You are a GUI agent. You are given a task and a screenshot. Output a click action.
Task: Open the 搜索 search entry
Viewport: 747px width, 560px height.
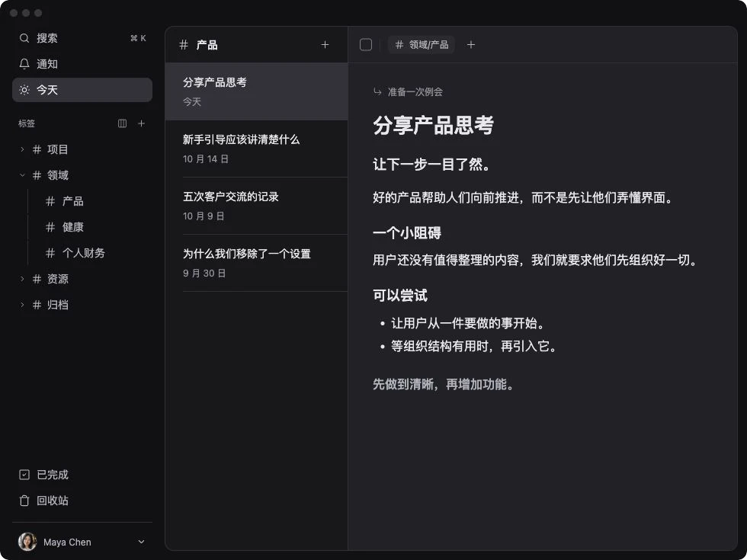tap(82, 38)
